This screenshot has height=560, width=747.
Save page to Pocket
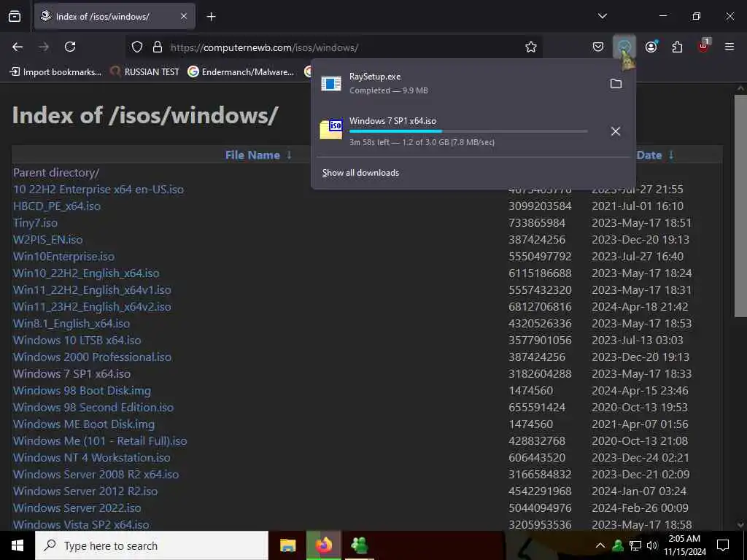coord(598,47)
